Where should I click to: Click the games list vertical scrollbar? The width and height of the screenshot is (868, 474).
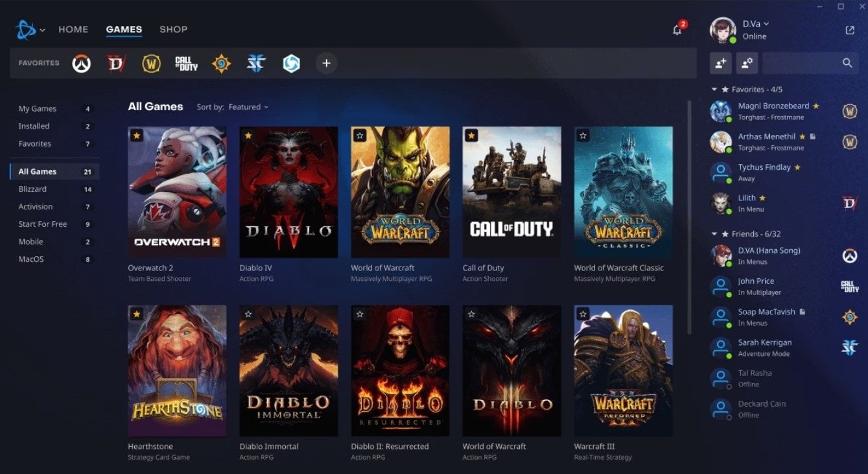pyautogui.click(x=689, y=217)
